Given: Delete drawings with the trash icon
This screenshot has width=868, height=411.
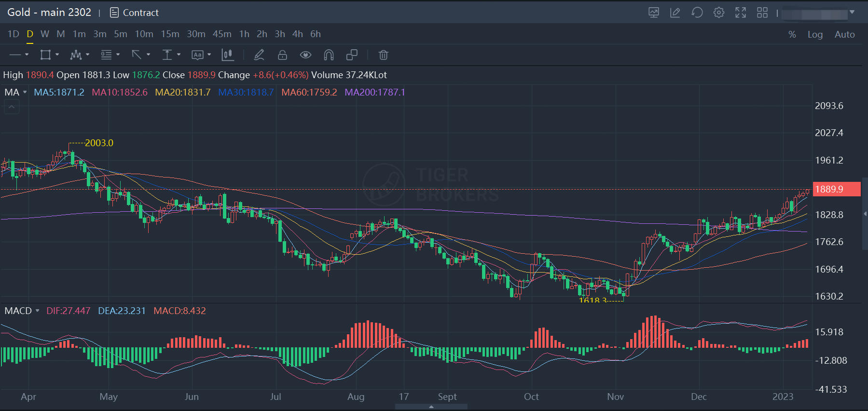Looking at the screenshot, I should pyautogui.click(x=383, y=55).
